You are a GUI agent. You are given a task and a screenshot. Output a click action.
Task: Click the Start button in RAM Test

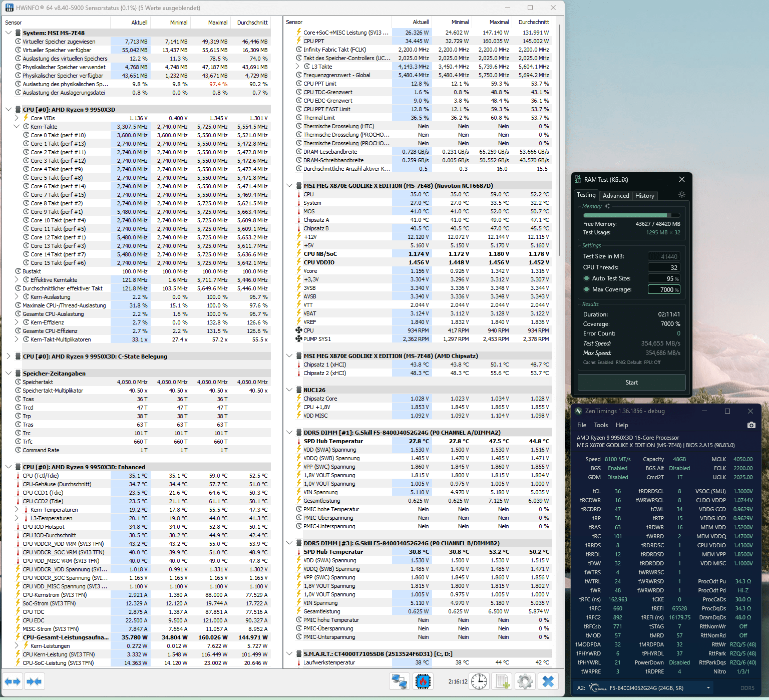pos(632,383)
